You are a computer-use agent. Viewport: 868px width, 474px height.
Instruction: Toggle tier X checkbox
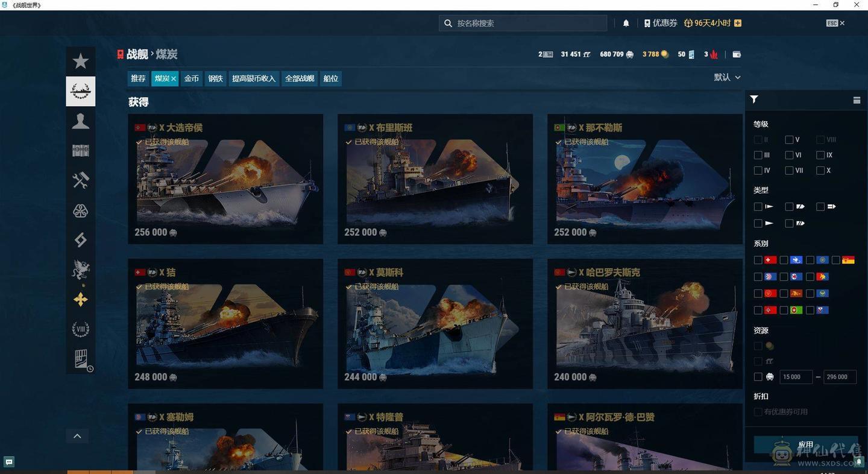pos(820,171)
